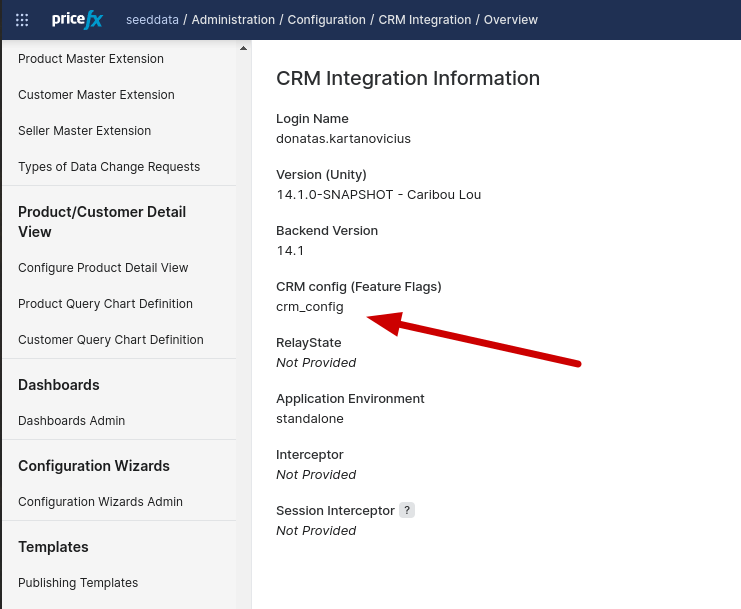Viewport: 741px width, 609px height.
Task: Open Dashboards Admin page
Action: pos(71,421)
